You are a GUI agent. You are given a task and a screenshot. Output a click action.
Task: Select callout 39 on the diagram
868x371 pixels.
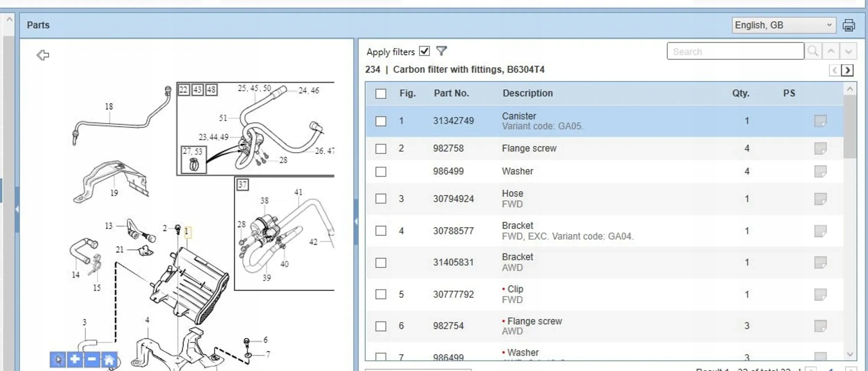267,278
